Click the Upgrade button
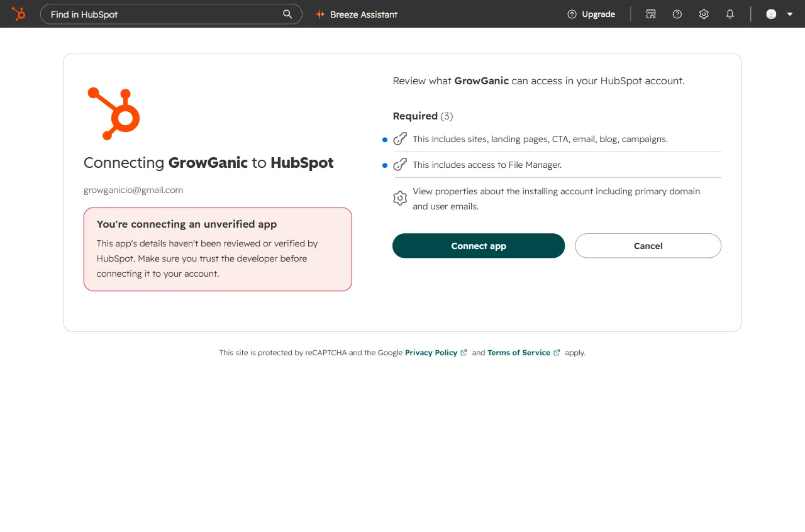This screenshot has height=532, width=805. 591,14
